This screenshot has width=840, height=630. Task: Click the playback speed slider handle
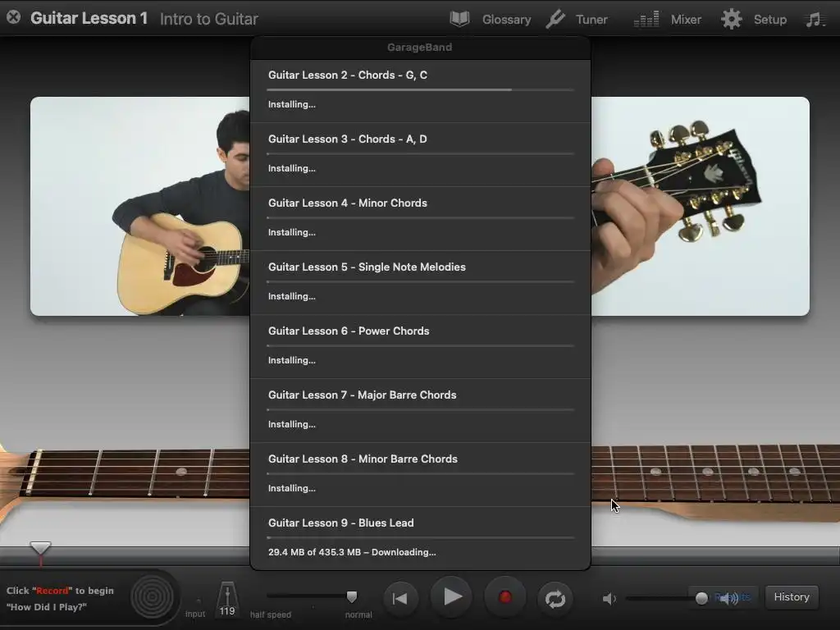[x=351, y=596]
